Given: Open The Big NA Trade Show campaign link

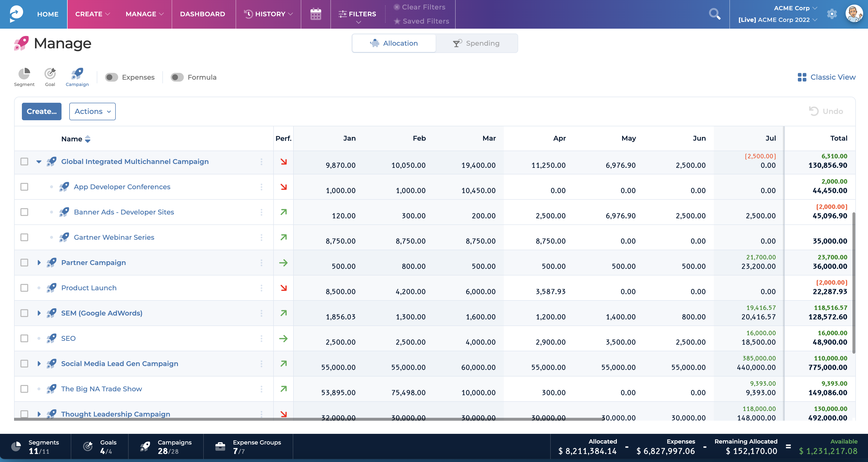Looking at the screenshot, I should [101, 389].
